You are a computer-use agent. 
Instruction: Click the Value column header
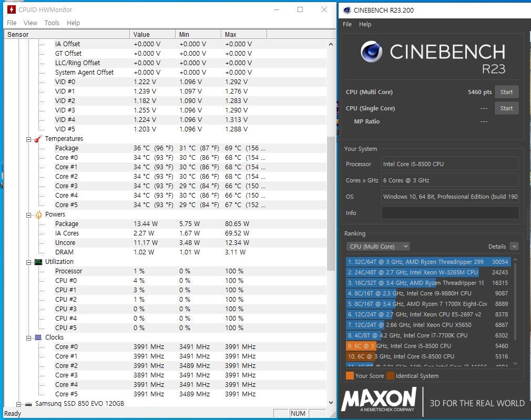152,34
